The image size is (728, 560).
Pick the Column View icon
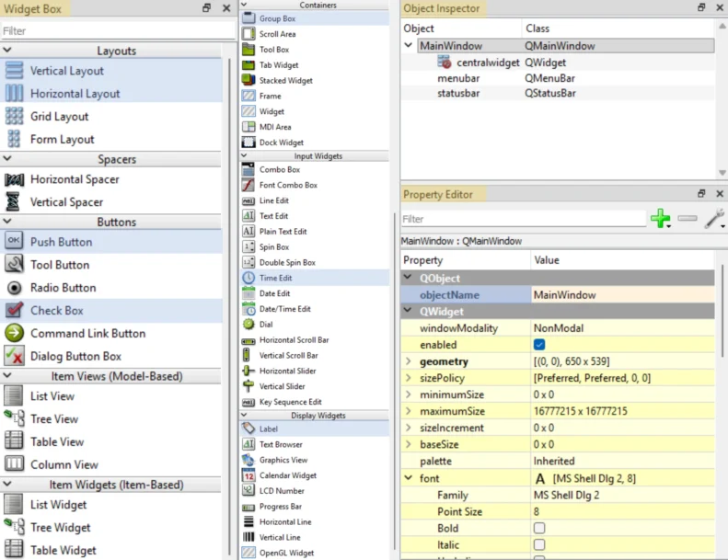point(14,463)
